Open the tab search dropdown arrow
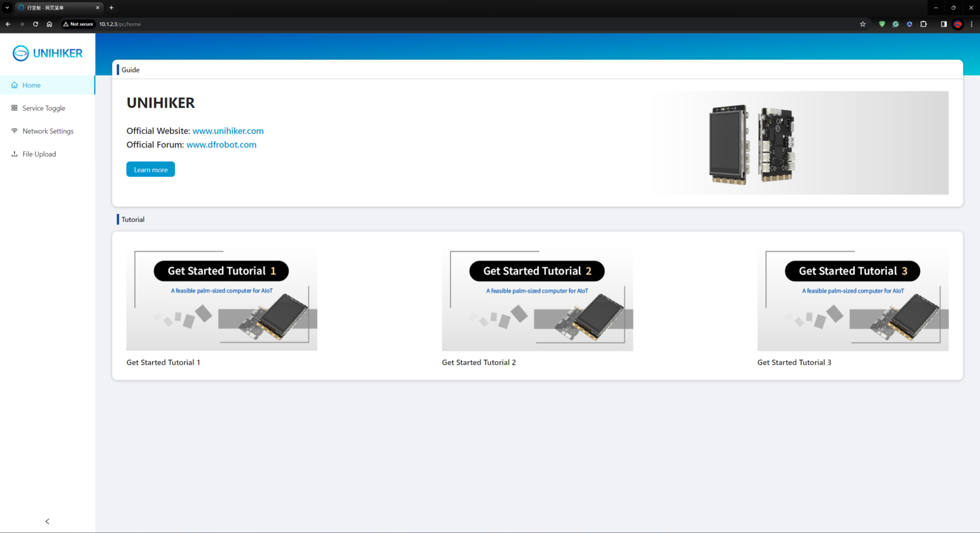This screenshot has width=980, height=533. [7, 8]
